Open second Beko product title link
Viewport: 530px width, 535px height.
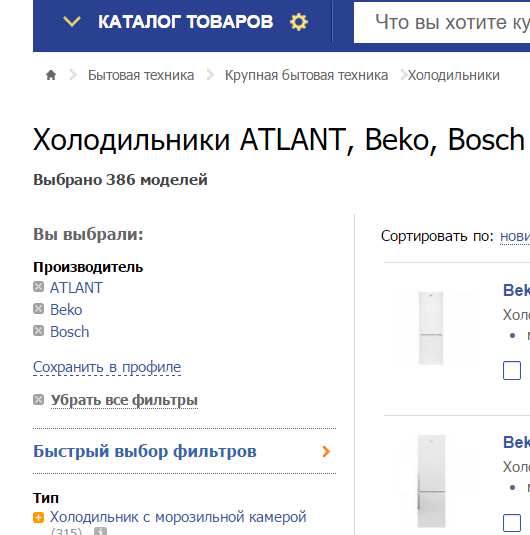point(516,442)
